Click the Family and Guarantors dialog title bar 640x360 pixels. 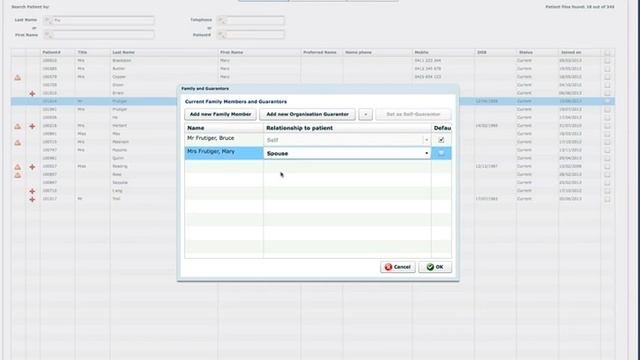pyautogui.click(x=318, y=89)
